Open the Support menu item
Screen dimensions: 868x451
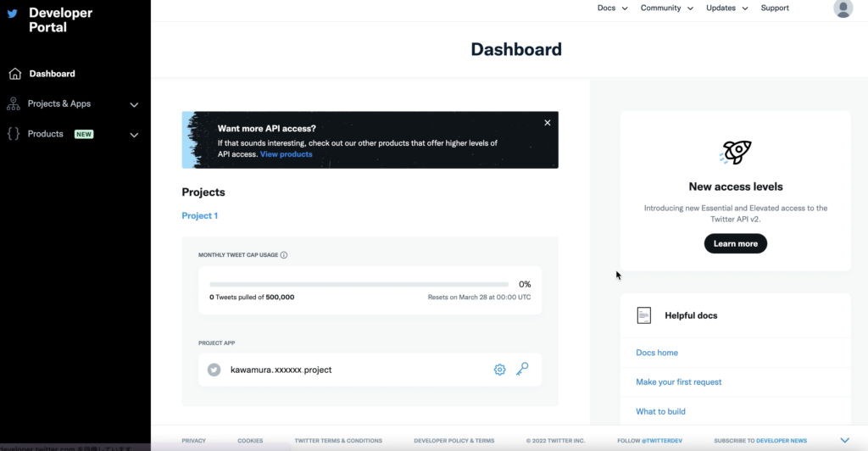point(775,8)
